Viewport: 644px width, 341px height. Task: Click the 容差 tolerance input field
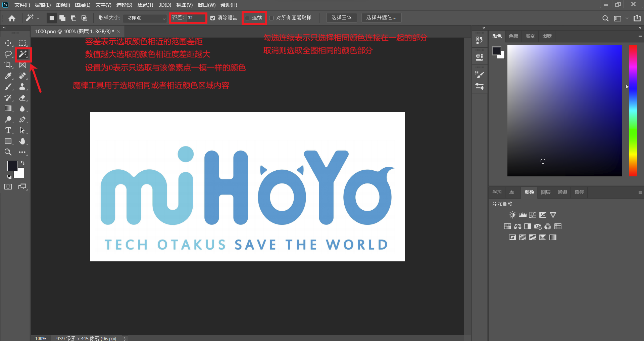tap(196, 18)
